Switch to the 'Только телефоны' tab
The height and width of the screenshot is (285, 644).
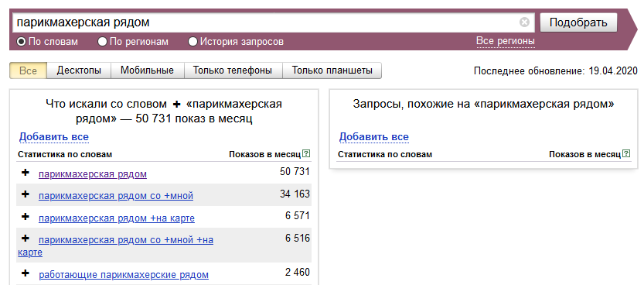pos(233,70)
